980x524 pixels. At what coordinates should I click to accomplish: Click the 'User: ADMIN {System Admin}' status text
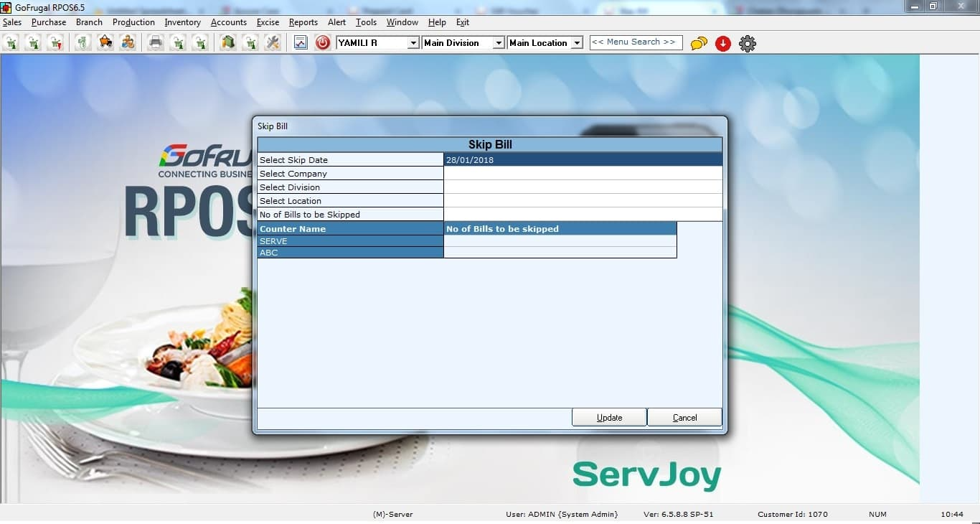[562, 514]
